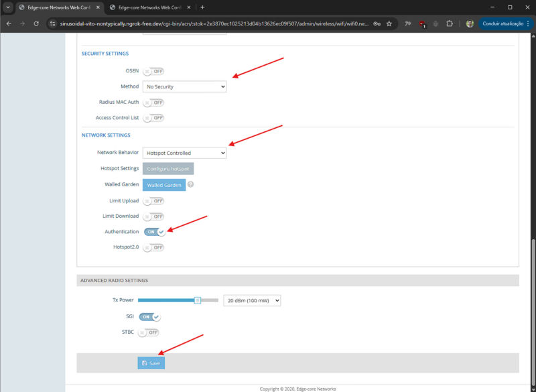Turn on Limit Upload
Viewport: 536px width, 392px height.
(x=153, y=201)
